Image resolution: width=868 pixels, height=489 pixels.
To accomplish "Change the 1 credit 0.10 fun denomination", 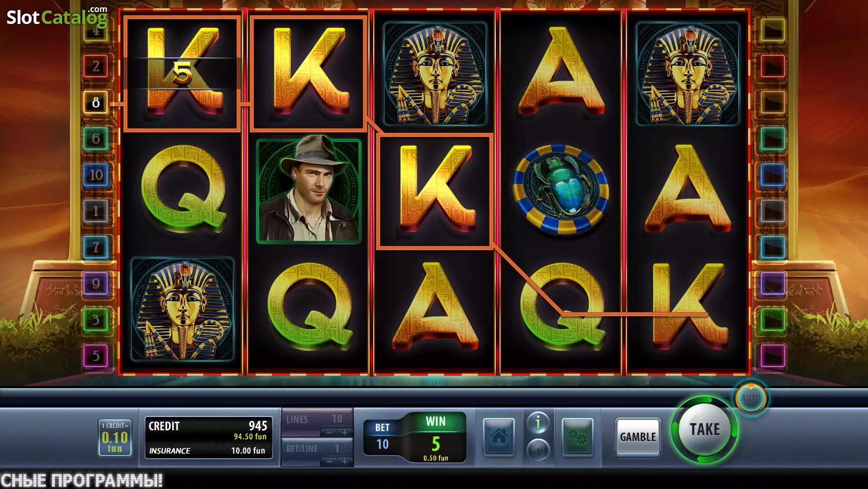I will [115, 437].
